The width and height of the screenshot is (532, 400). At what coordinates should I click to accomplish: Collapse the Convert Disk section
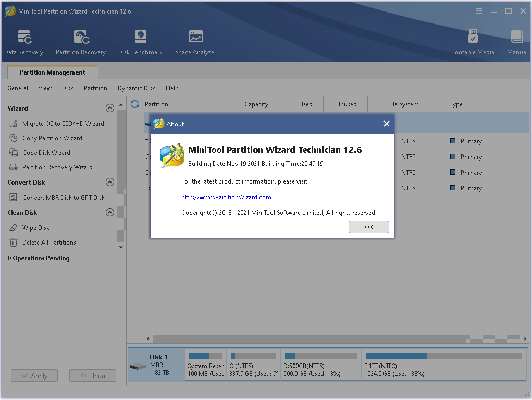[x=109, y=183]
